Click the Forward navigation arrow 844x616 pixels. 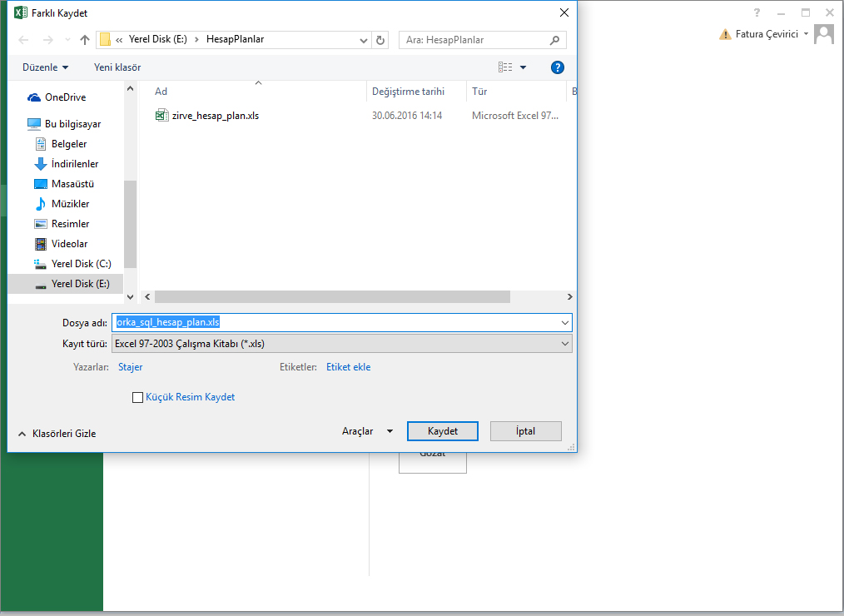(48, 40)
